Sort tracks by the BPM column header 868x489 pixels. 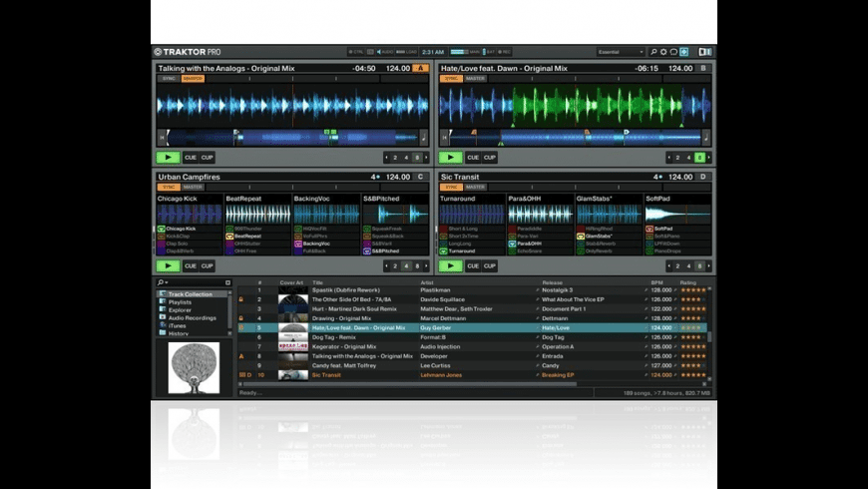tap(657, 282)
